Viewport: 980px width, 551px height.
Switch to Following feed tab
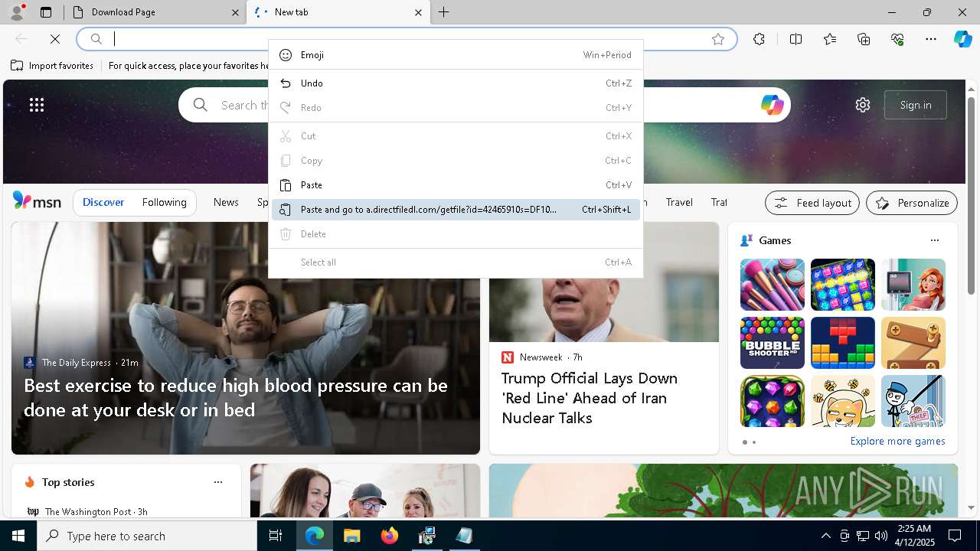coord(164,202)
